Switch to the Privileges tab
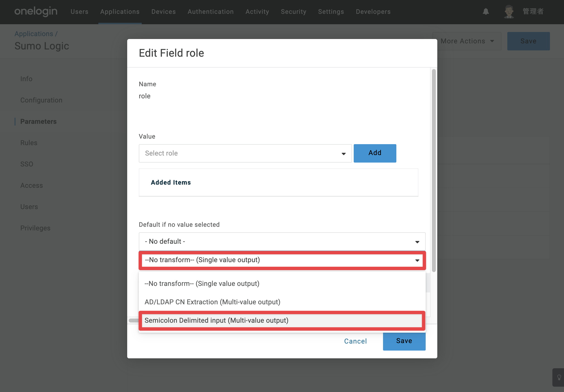Screen dimensions: 564x392 (x=35, y=228)
